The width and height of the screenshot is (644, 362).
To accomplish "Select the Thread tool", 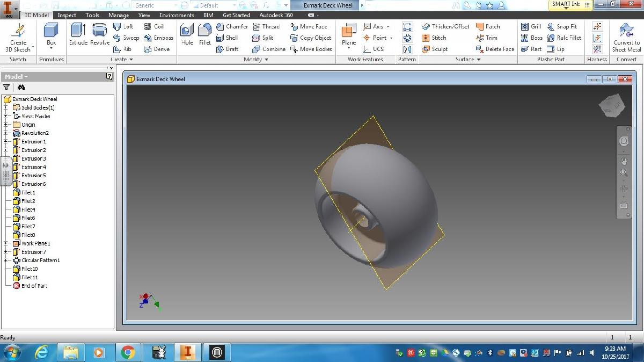I will point(266,26).
